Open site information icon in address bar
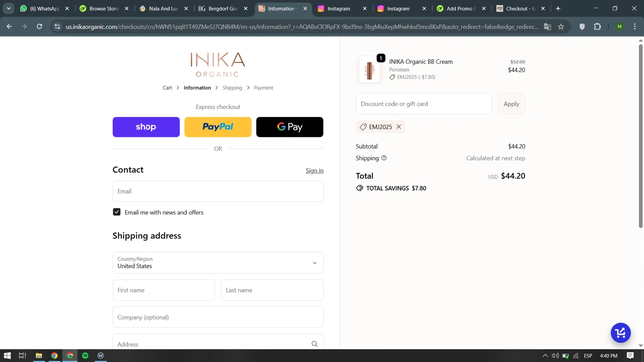 click(x=57, y=27)
